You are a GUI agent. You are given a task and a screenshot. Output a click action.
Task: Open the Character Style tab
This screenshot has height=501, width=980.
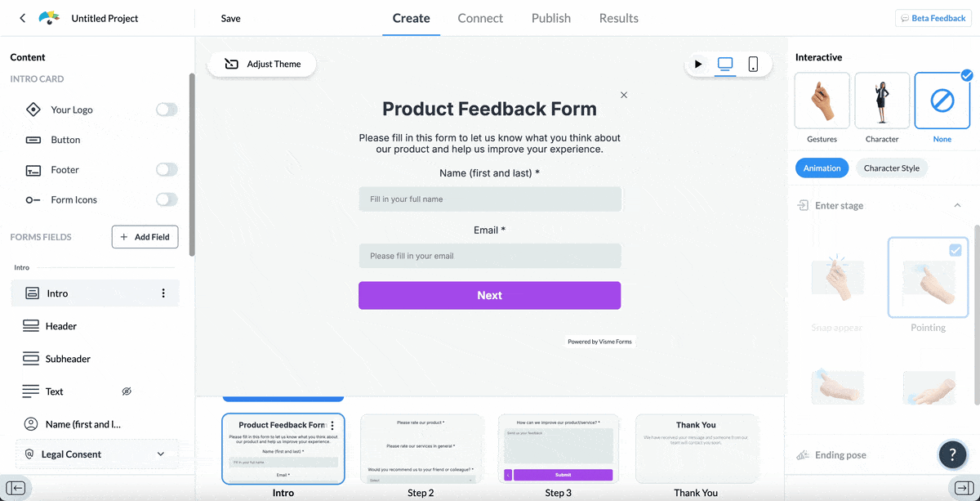pos(891,168)
